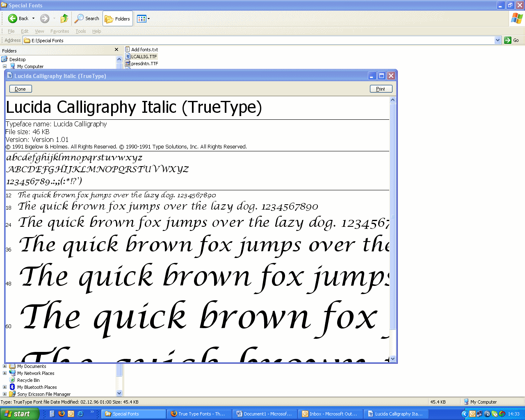The width and height of the screenshot is (525, 420).
Task: Open the address bar dropdown
Action: [x=498, y=40]
